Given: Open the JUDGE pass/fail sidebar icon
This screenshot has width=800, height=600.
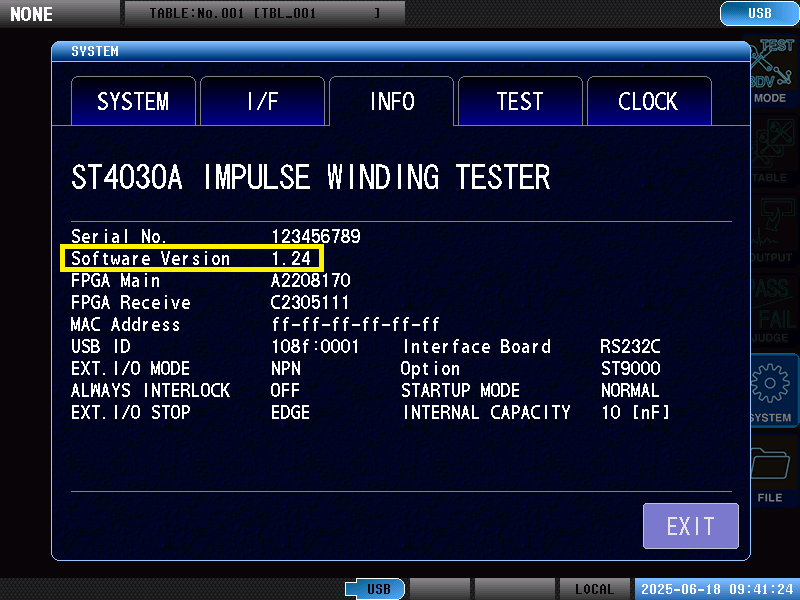Looking at the screenshot, I should [x=772, y=311].
